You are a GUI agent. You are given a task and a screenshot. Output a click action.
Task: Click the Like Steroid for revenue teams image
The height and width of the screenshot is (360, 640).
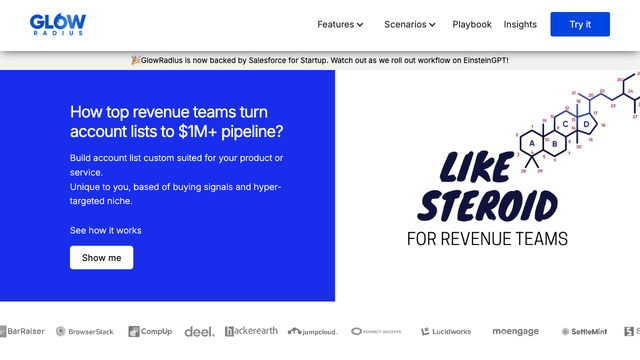coord(487,186)
